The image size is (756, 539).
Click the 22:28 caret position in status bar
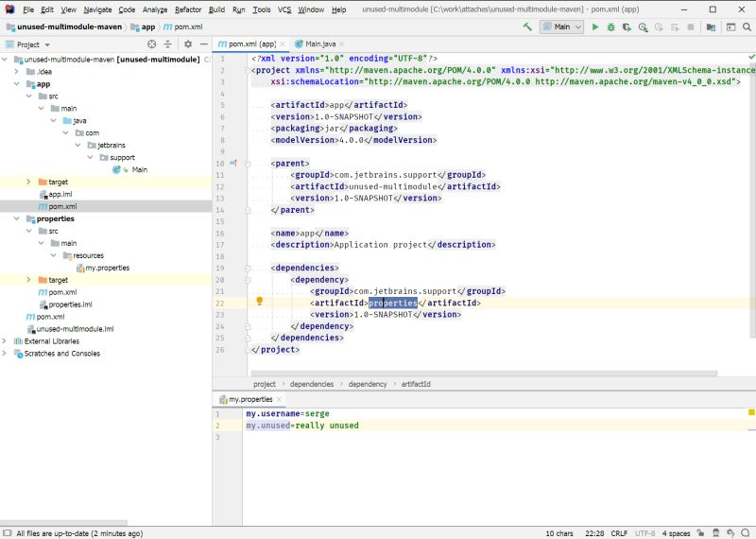594,533
